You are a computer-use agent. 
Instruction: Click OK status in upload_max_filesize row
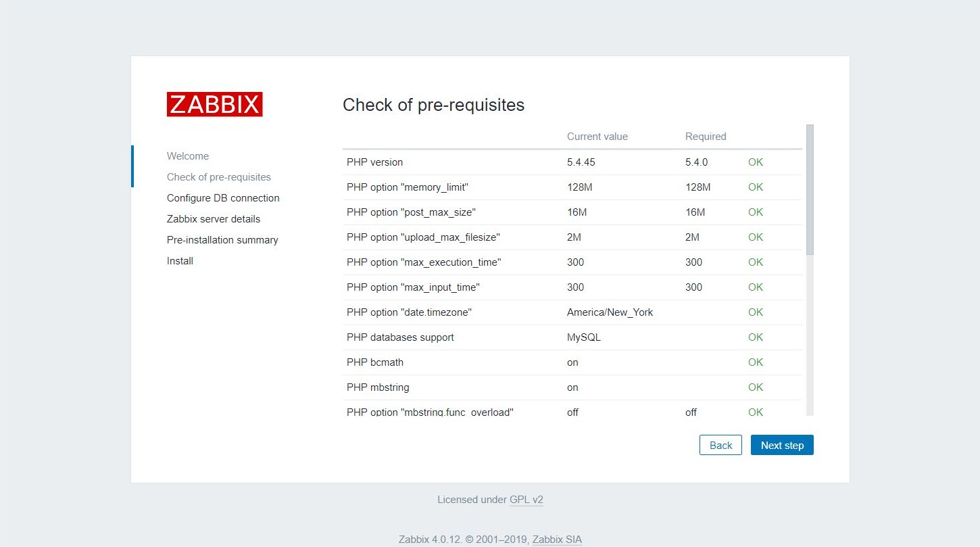coord(756,237)
